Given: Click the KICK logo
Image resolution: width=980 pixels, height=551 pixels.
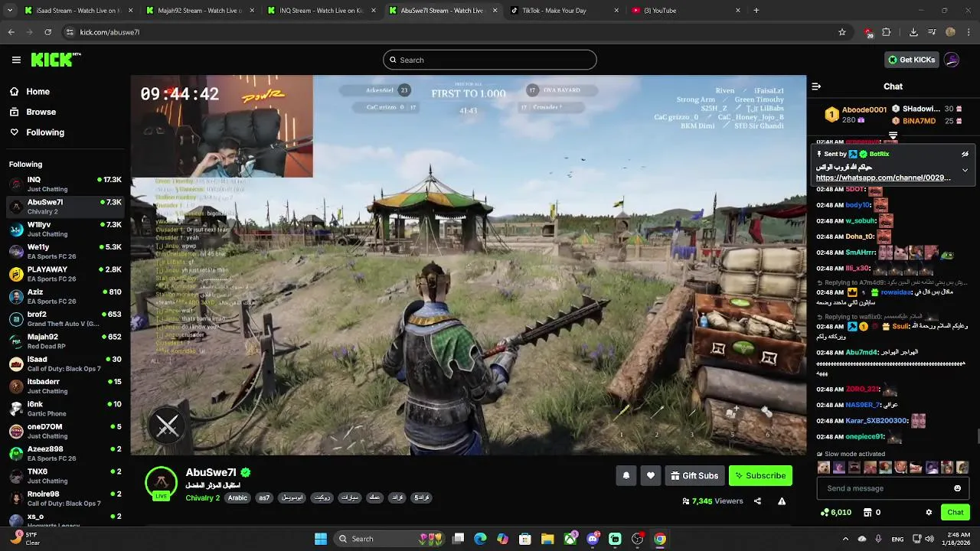Looking at the screenshot, I should pos(55,60).
